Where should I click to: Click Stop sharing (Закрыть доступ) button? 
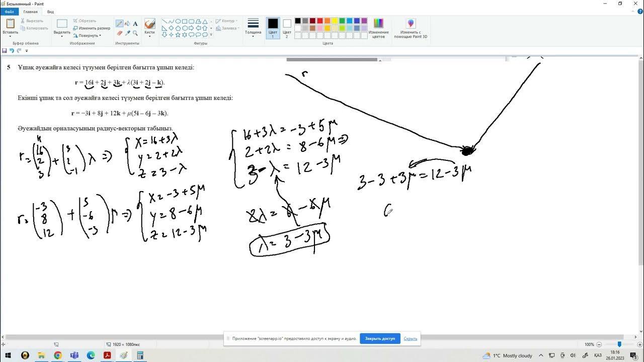(x=380, y=338)
